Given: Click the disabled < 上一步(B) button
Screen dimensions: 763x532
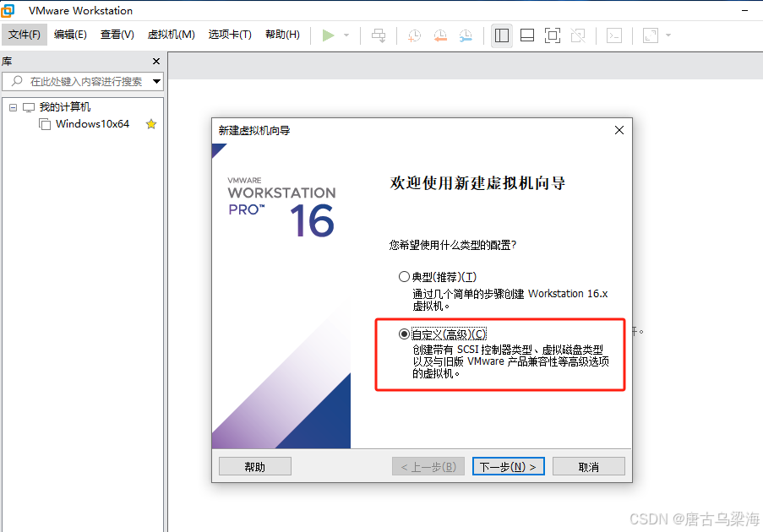Looking at the screenshot, I should point(428,466).
